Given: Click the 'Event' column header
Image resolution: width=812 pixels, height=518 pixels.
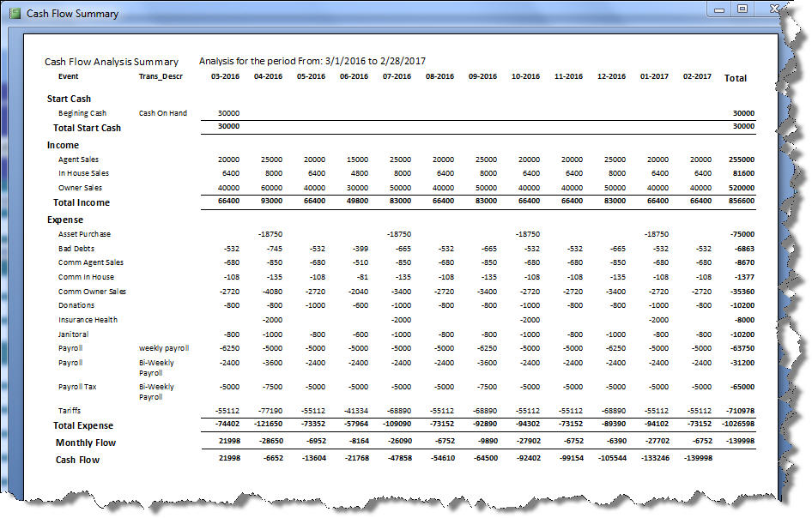Looking at the screenshot, I should pos(69,76).
